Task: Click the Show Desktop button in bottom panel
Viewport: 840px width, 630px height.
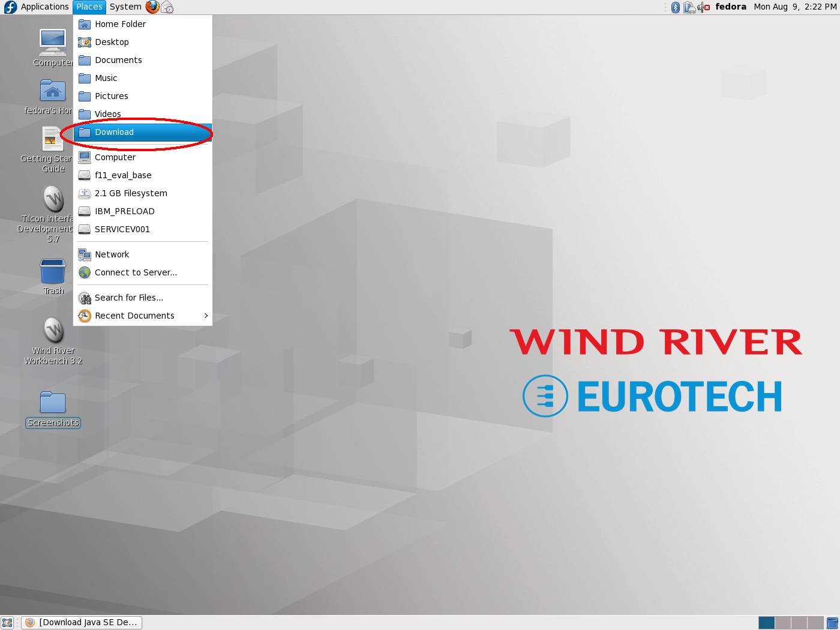Action: pyautogui.click(x=7, y=623)
